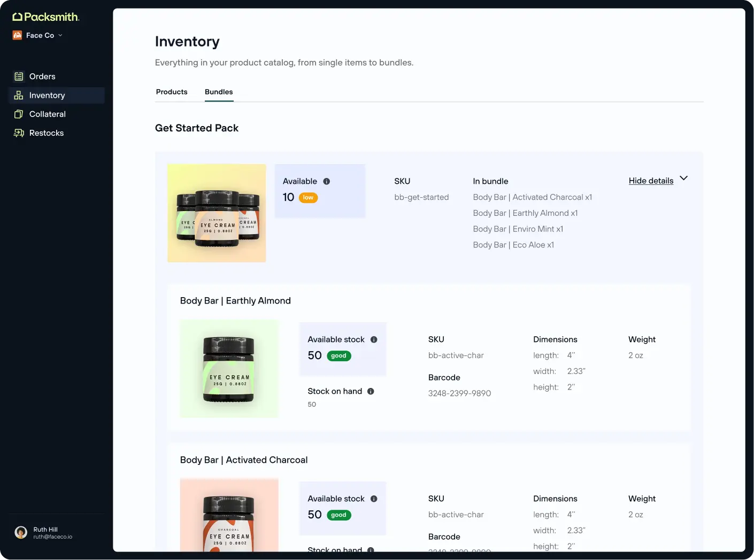
Task: Select the Bundles tab
Action: (x=219, y=92)
